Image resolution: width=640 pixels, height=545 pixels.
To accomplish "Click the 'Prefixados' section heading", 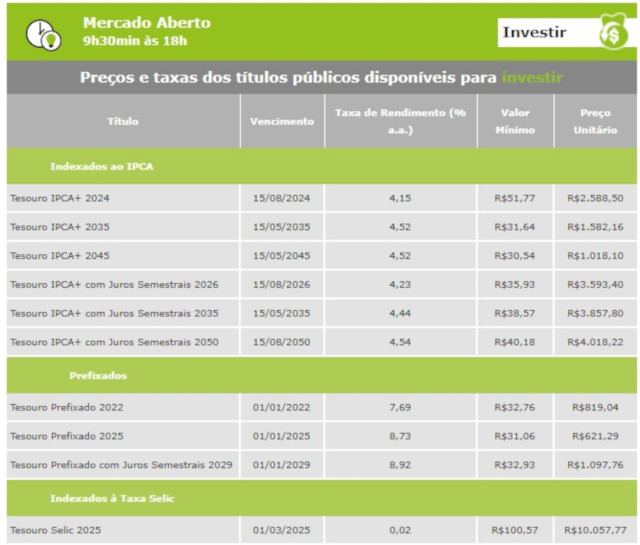I will point(98,376).
